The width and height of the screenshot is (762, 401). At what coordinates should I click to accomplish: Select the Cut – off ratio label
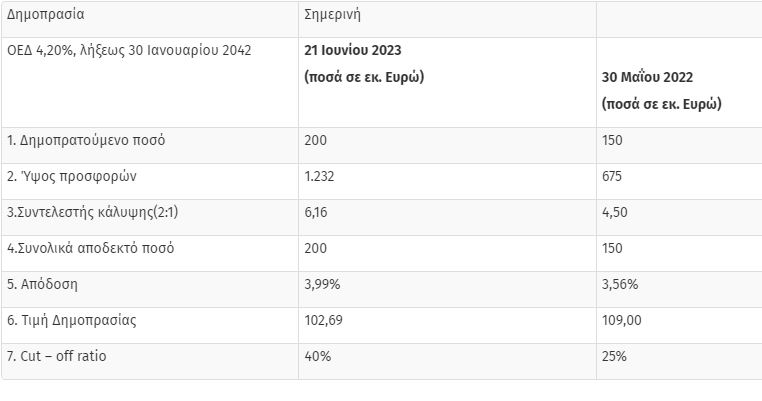(56, 356)
